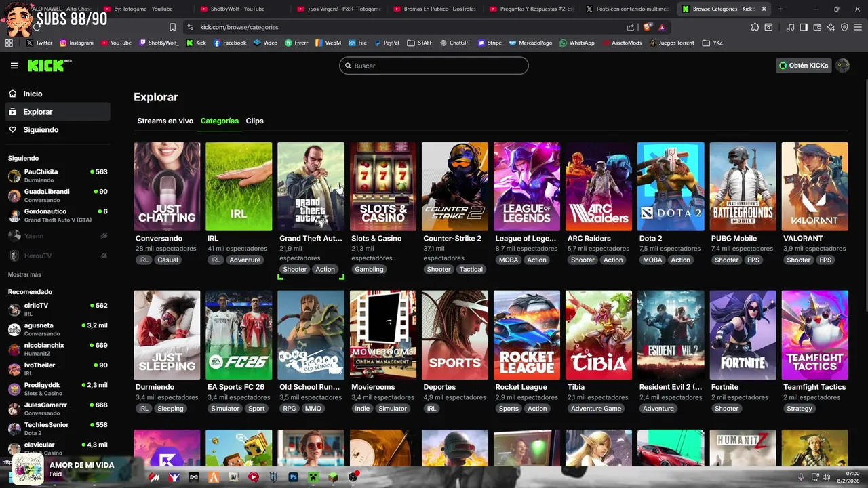Open the browser apps grid icon
The image size is (868, 488).
coord(9,43)
